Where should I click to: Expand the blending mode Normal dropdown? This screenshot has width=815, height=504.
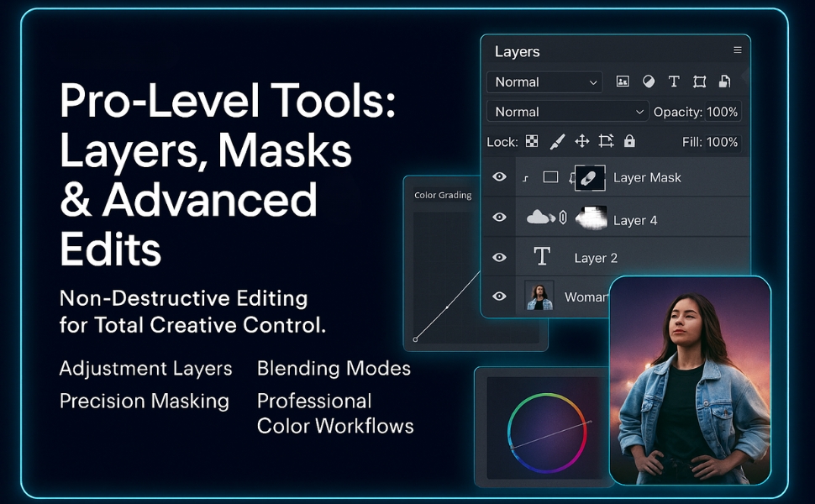[x=567, y=112]
